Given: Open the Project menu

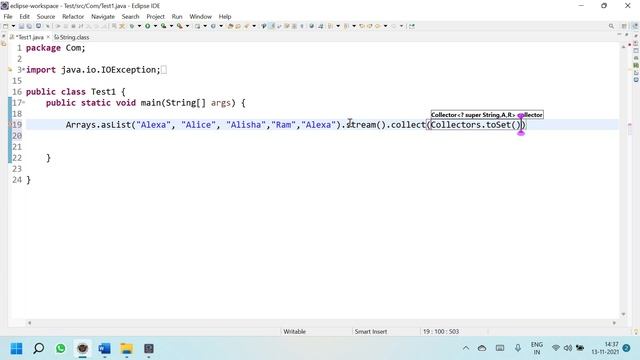Looking at the screenshot, I should (x=156, y=17).
